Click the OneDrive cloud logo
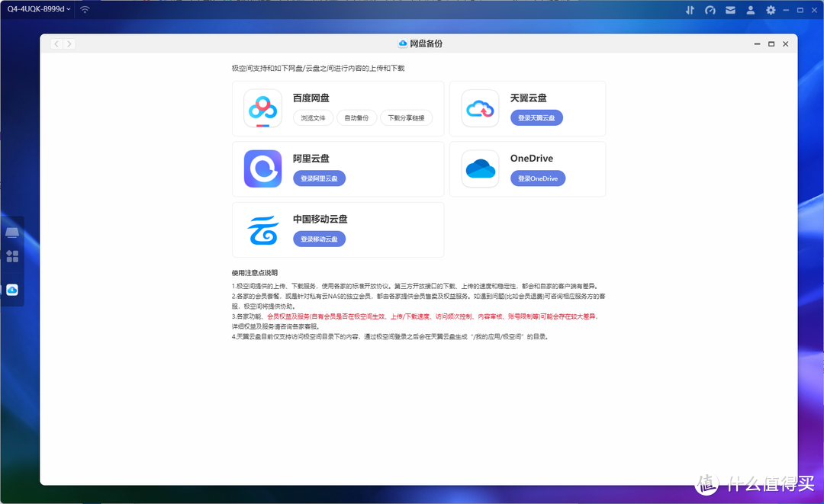824x504 pixels. coord(480,168)
